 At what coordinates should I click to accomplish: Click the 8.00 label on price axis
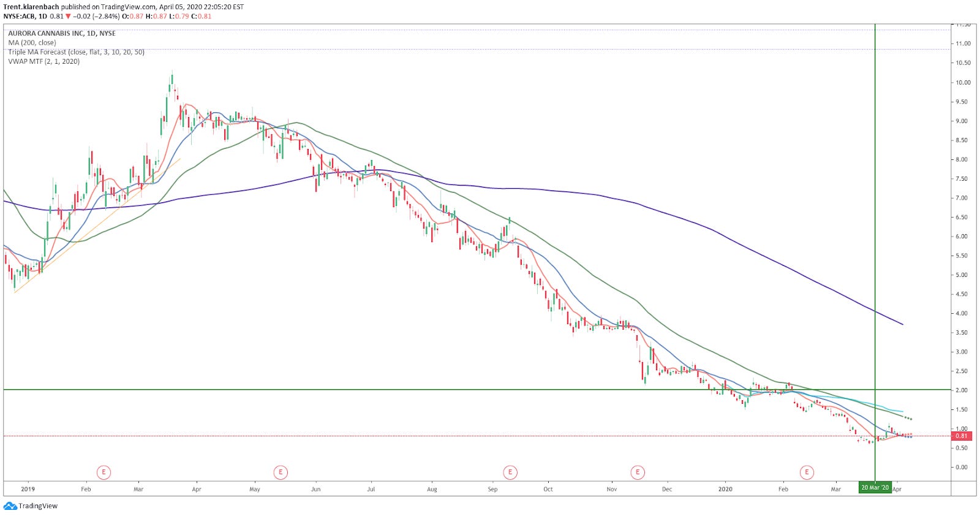click(962, 159)
